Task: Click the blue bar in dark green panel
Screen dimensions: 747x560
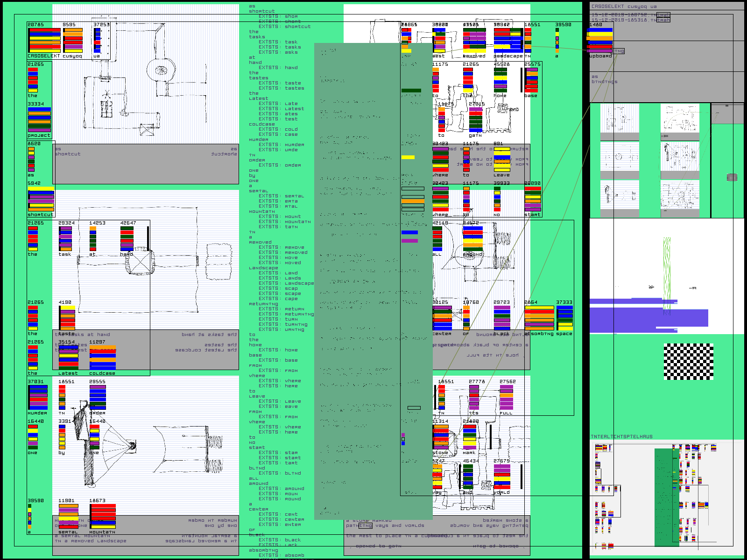Action: pyautogui.click(x=409, y=232)
